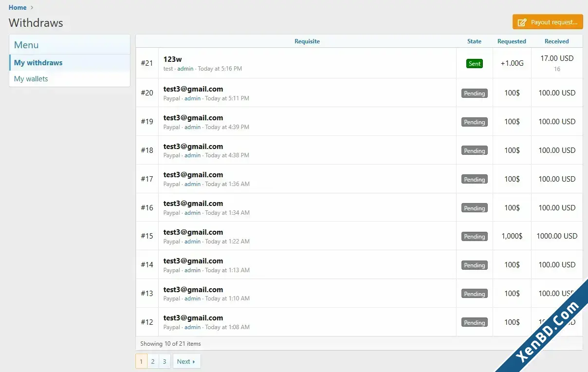Screen dimensions: 588x372
Task: Select page 1 in the pagination
Action: coord(141,361)
